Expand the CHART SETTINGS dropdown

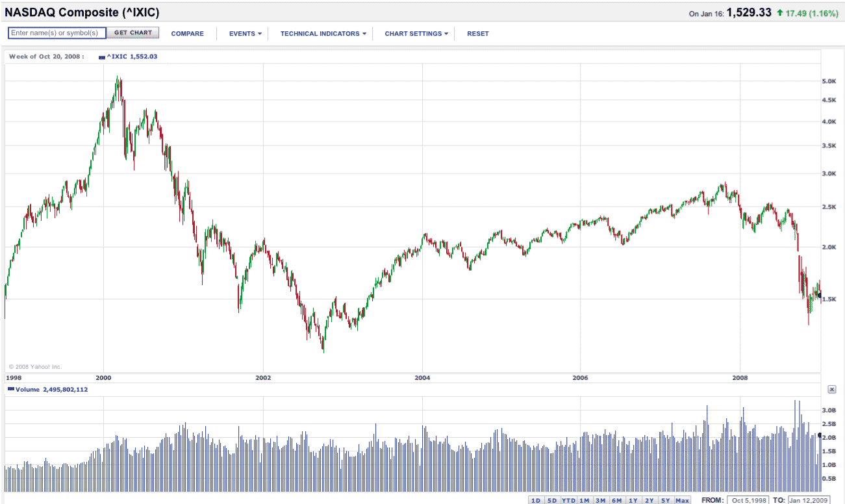tap(416, 34)
